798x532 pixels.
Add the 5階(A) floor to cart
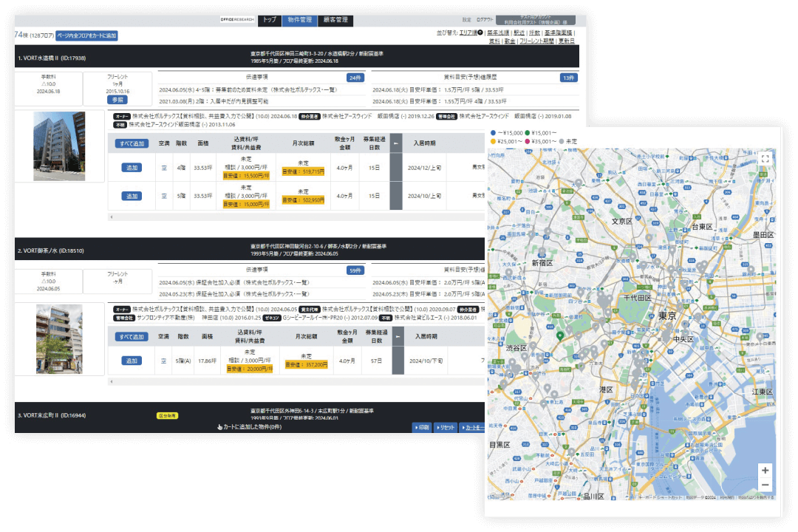click(x=132, y=361)
